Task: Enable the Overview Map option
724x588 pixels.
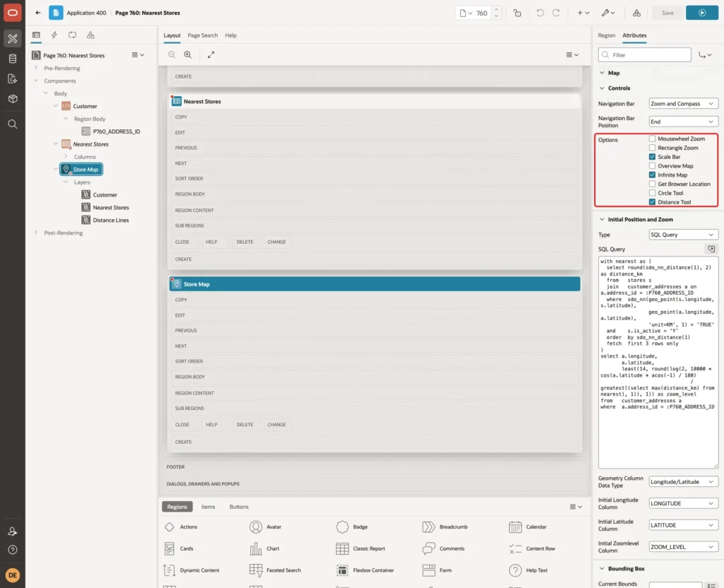Action: (x=652, y=165)
